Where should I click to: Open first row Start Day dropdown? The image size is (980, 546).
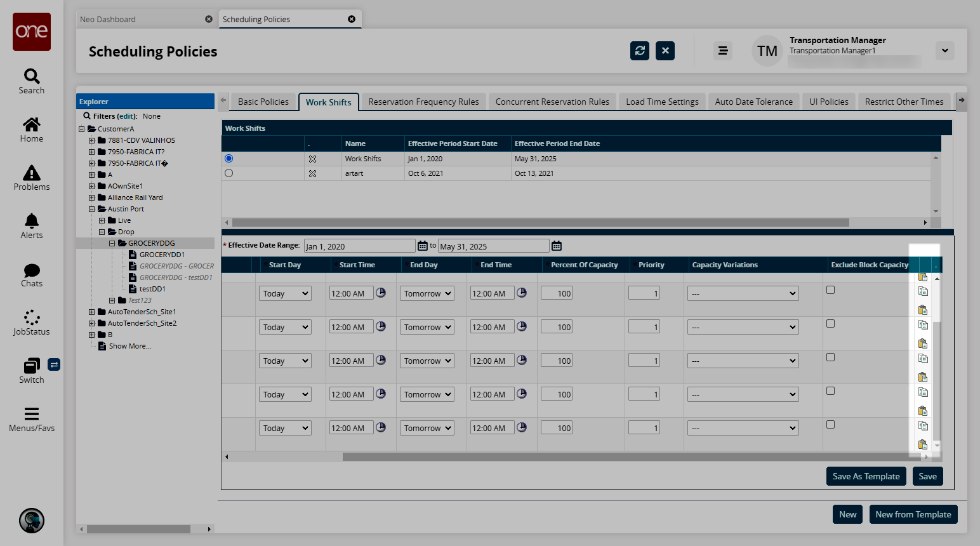(285, 293)
